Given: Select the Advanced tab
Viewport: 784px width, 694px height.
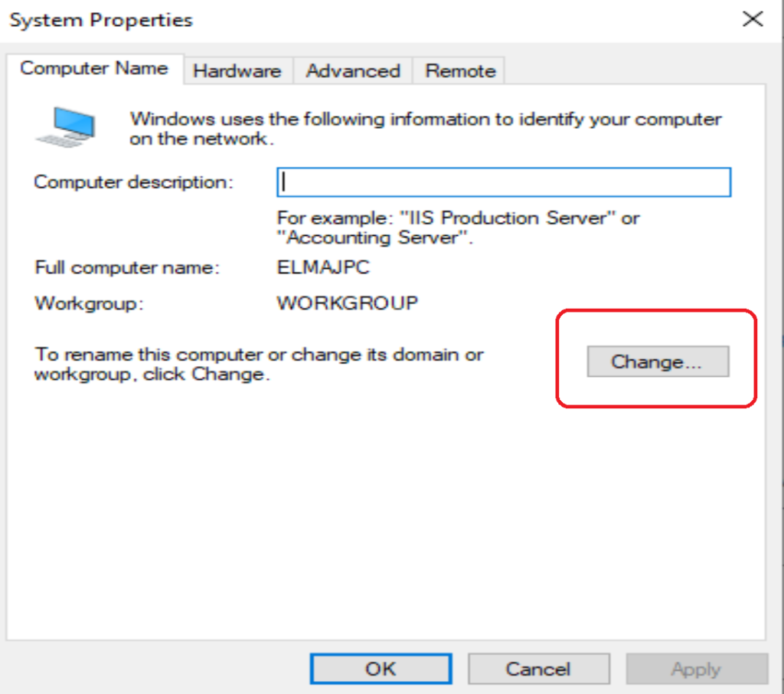Looking at the screenshot, I should pos(353,71).
